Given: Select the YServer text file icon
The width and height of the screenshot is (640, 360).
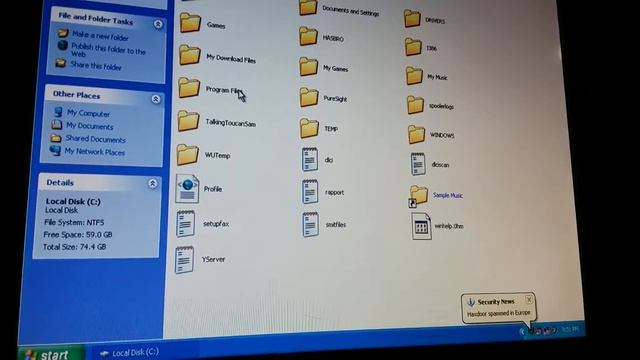Looking at the screenshot, I should click(x=184, y=260).
